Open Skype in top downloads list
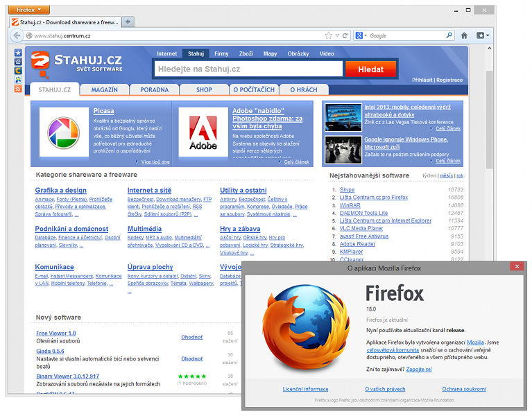 (347, 190)
